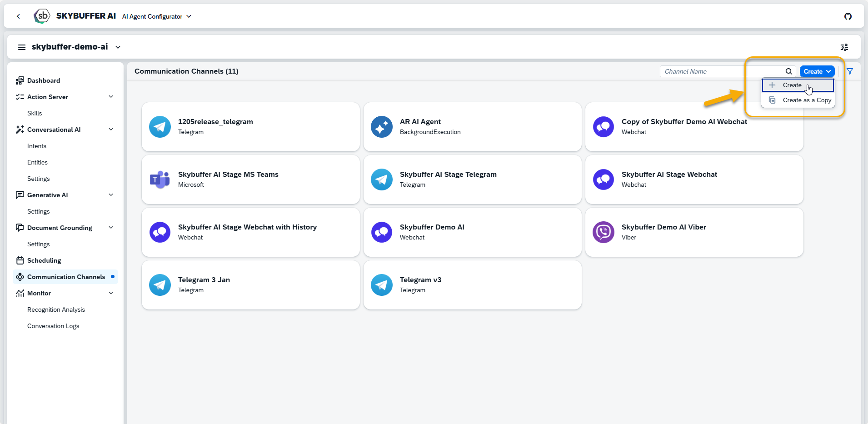Click the AR AI Agent icon
Screen dimensions: 868x424
(382, 127)
